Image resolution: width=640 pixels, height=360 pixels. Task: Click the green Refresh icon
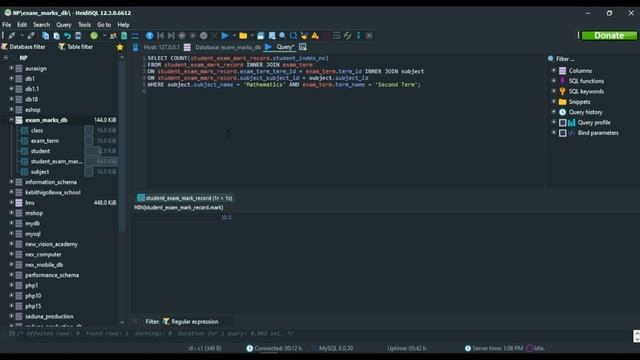tap(94, 36)
